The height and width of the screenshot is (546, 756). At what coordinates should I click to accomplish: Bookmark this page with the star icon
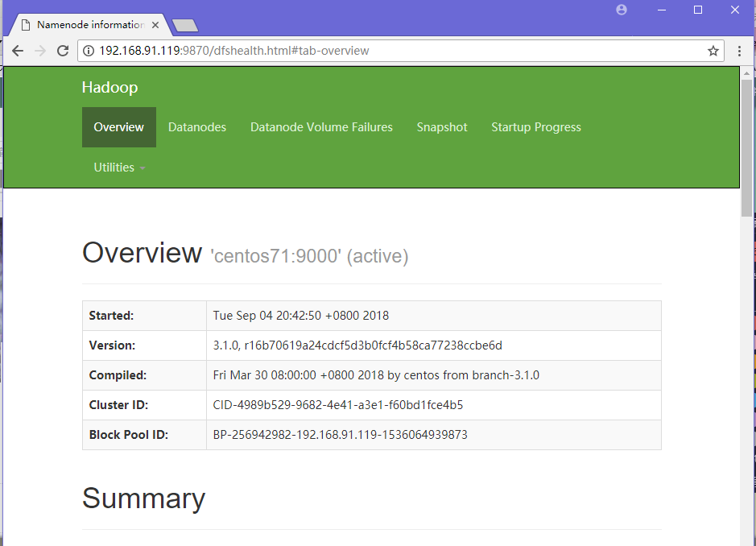tap(713, 51)
